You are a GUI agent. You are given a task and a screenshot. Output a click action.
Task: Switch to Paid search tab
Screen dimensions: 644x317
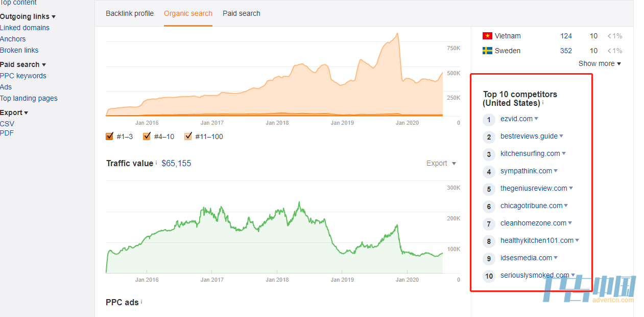coord(242,13)
